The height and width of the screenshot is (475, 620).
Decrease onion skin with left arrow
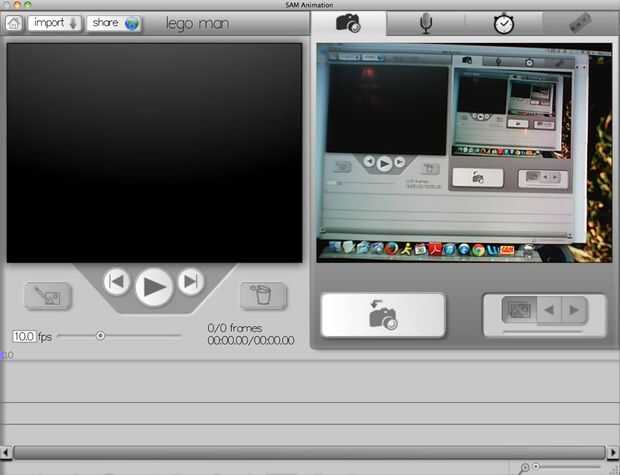click(549, 310)
